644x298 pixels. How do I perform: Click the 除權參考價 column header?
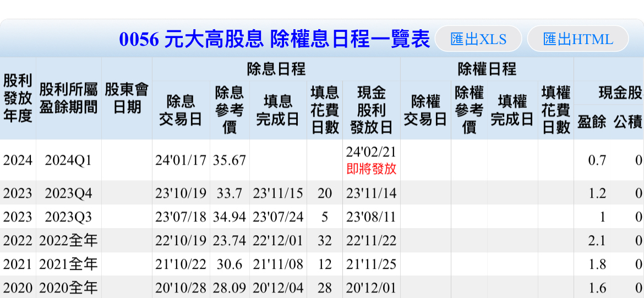click(469, 110)
